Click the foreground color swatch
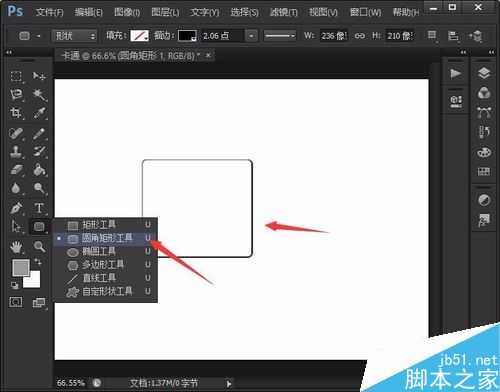500x392 pixels. pos(21,268)
